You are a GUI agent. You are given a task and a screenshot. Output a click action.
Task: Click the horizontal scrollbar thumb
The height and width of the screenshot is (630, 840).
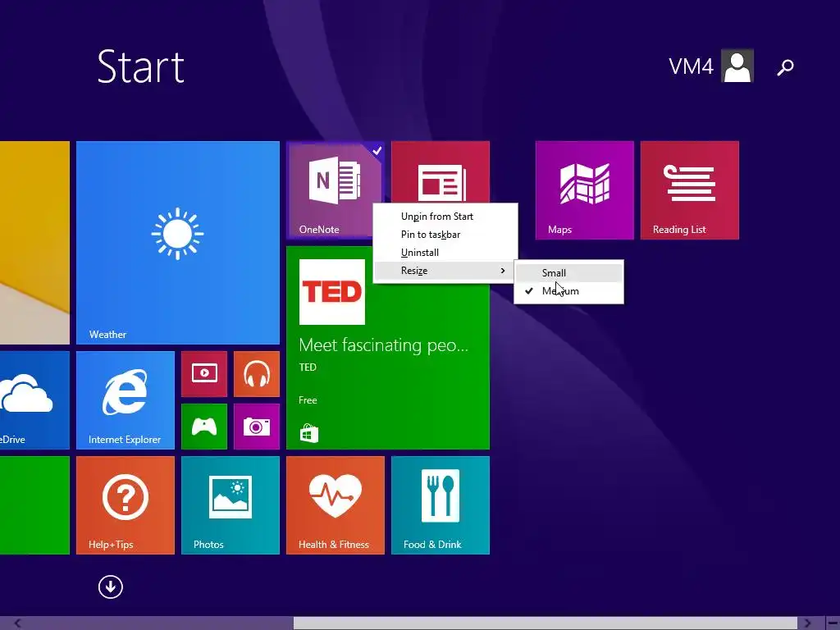(546, 623)
